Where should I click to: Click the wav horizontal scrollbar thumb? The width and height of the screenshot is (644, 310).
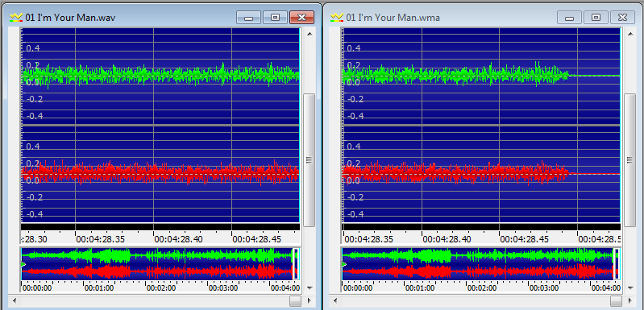click(295, 301)
